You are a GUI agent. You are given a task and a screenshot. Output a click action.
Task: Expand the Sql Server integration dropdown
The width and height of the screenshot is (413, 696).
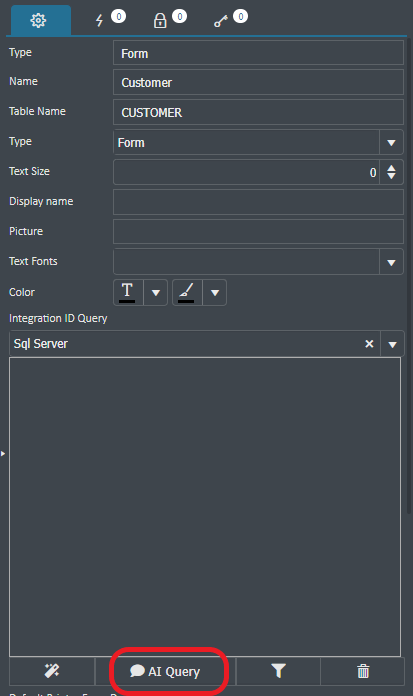coord(392,344)
